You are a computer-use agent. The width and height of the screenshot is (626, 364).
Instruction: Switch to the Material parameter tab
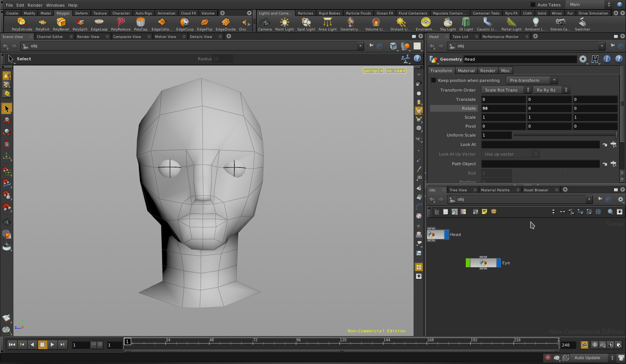466,71
